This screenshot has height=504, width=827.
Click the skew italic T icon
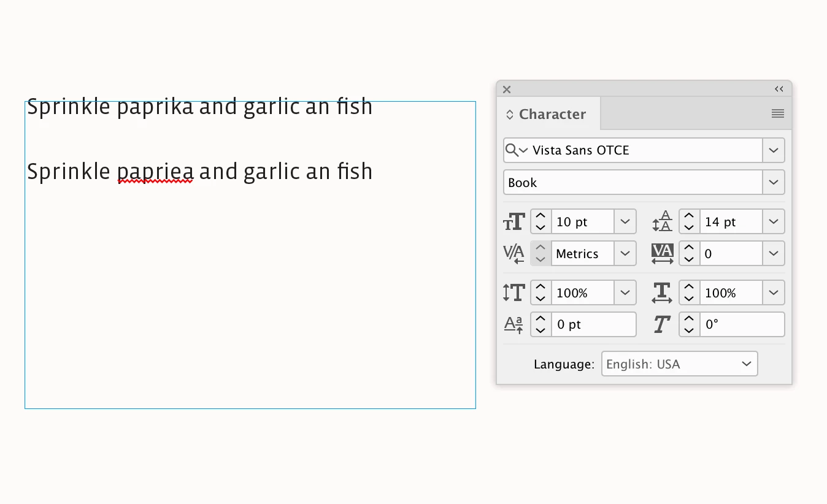[x=661, y=324]
